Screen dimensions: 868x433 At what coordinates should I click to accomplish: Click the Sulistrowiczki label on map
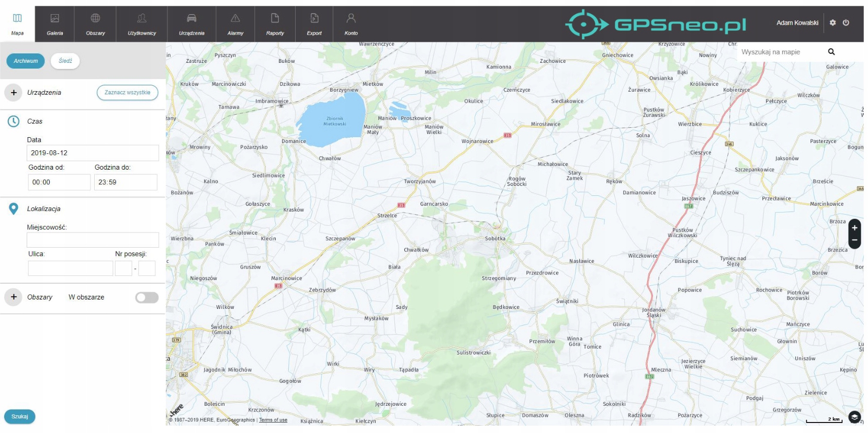(474, 353)
